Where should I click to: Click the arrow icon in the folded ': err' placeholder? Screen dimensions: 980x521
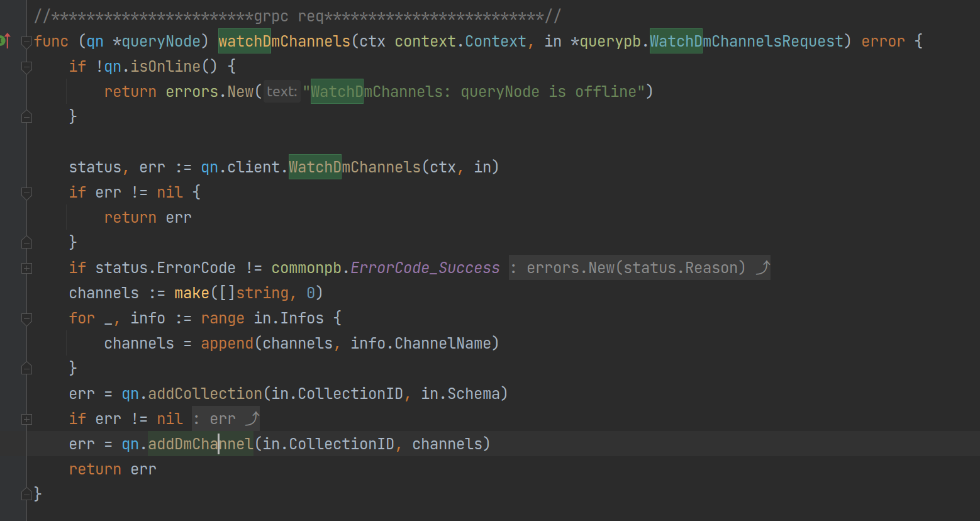coord(253,418)
